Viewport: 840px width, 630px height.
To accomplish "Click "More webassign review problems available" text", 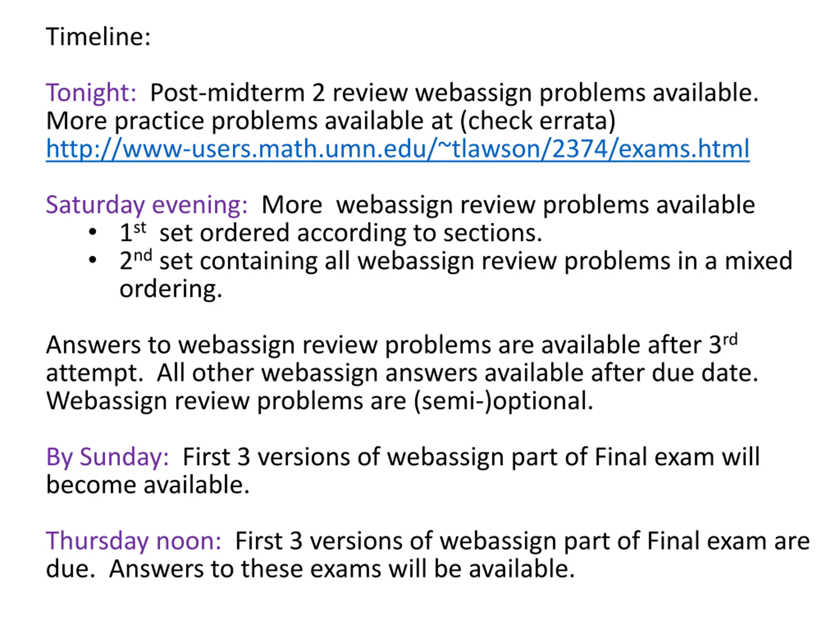I will coord(508,205).
